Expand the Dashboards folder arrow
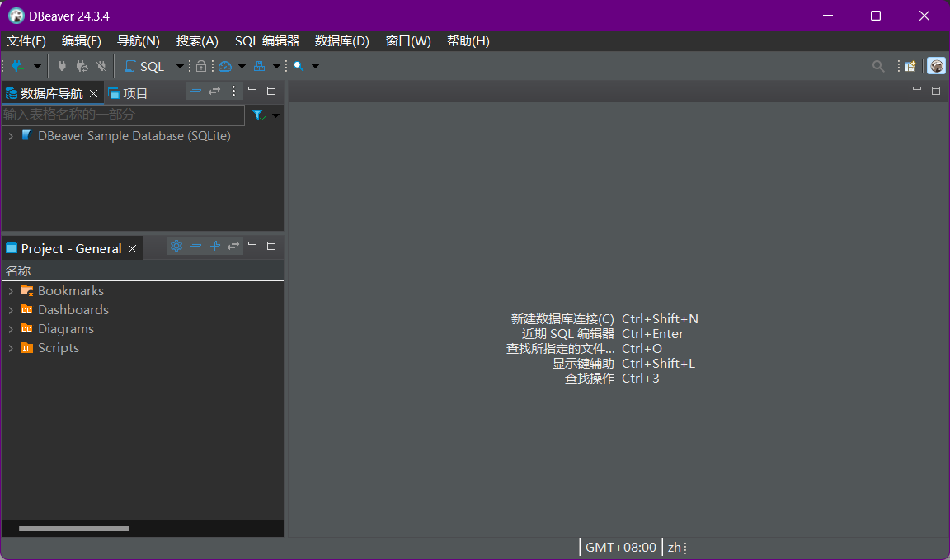Viewport: 950px width, 560px height. click(10, 310)
